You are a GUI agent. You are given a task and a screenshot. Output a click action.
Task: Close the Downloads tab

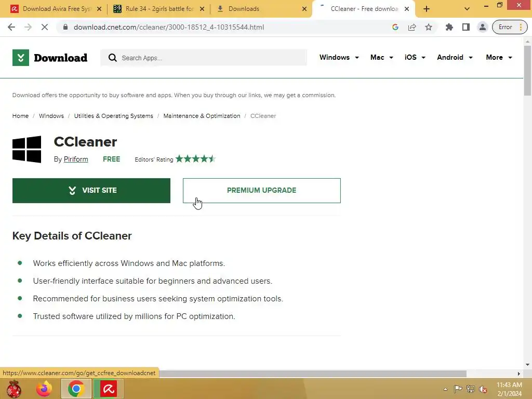pyautogui.click(x=304, y=9)
